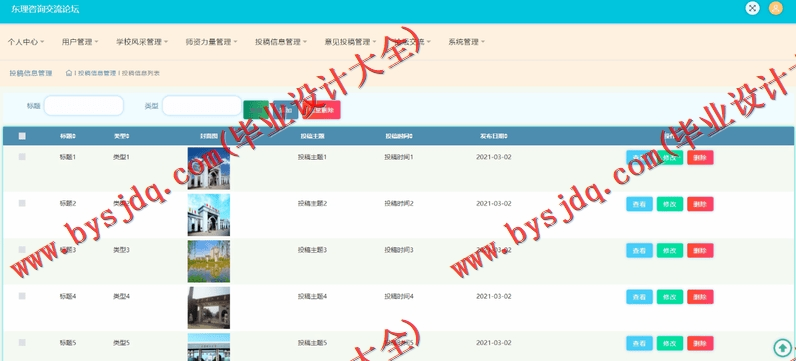Select the 投稿时间4 cell text
Screen dimensions: 796x361
(x=399, y=296)
